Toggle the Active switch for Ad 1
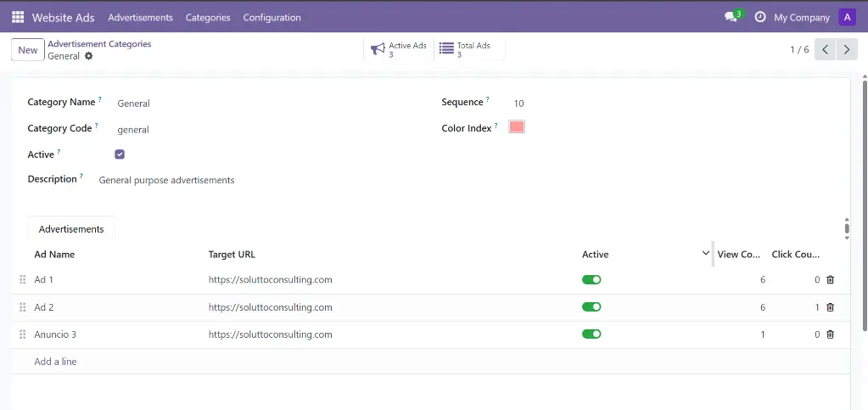The width and height of the screenshot is (868, 410). click(591, 280)
